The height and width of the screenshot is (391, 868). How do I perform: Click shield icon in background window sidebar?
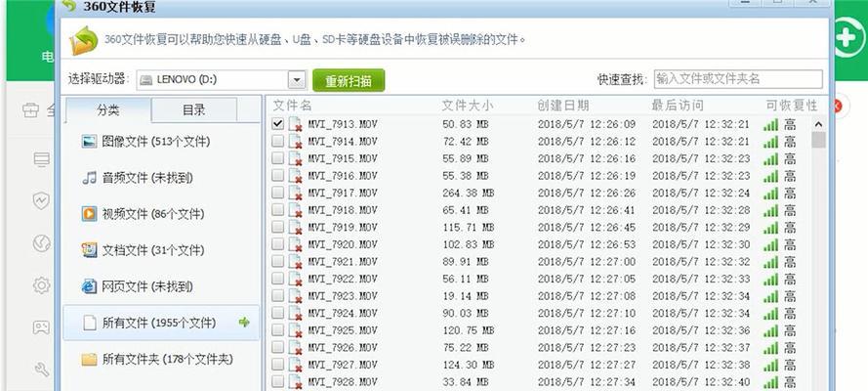pyautogui.click(x=42, y=200)
